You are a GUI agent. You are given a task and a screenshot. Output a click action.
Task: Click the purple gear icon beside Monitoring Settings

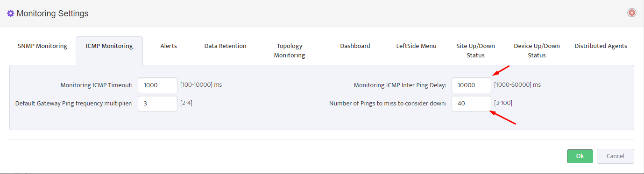click(11, 14)
